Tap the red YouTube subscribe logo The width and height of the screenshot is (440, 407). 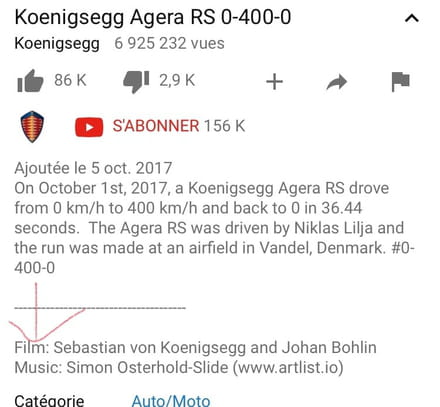coord(89,127)
